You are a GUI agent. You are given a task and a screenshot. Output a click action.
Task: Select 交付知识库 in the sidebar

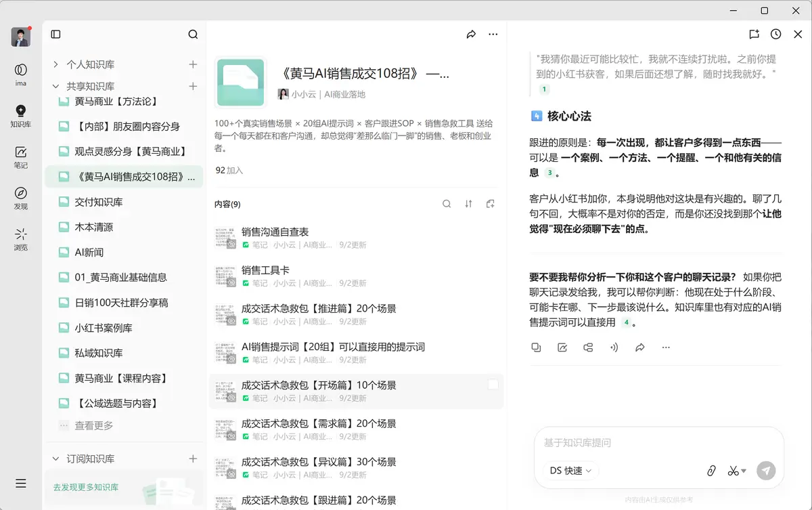point(124,202)
